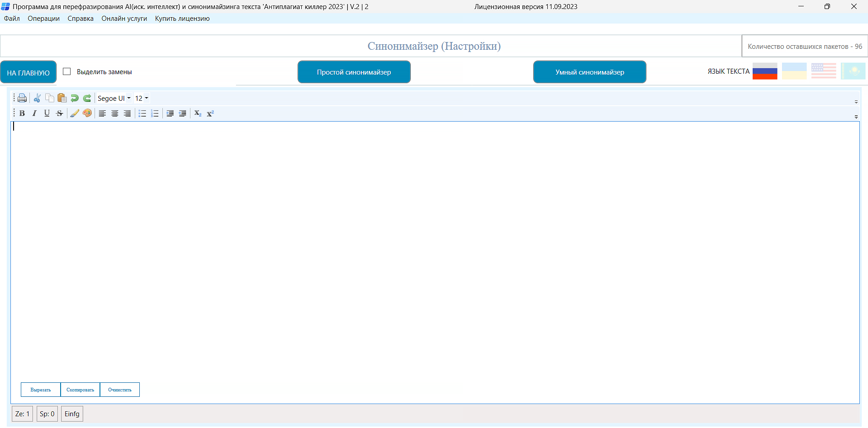Increase paragraph indent
The image size is (868, 428).
point(170,113)
